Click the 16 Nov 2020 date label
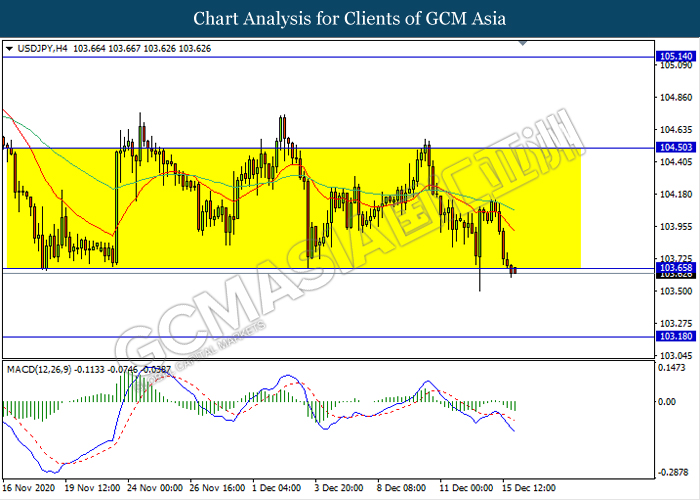The image size is (700, 500). [29, 488]
